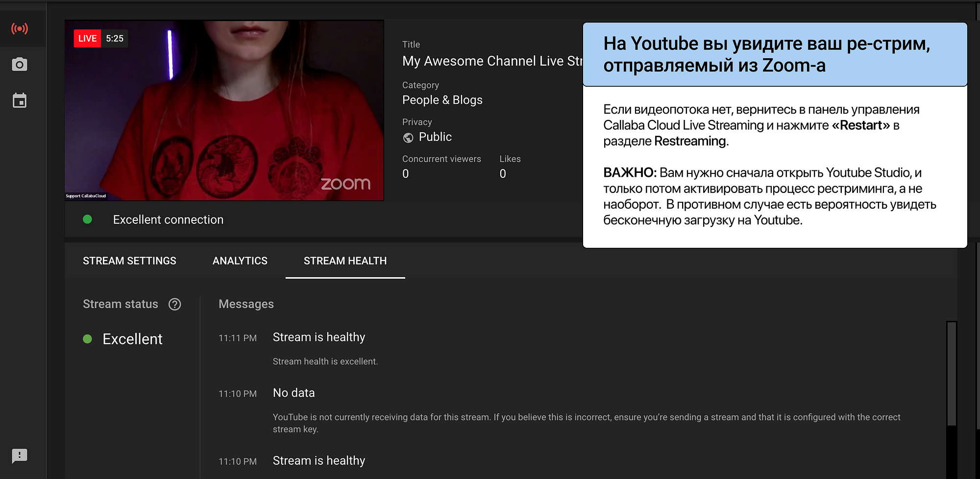Open the Webcam camera icon in sidebar
Viewport: 980px width, 479px height.
click(x=20, y=64)
